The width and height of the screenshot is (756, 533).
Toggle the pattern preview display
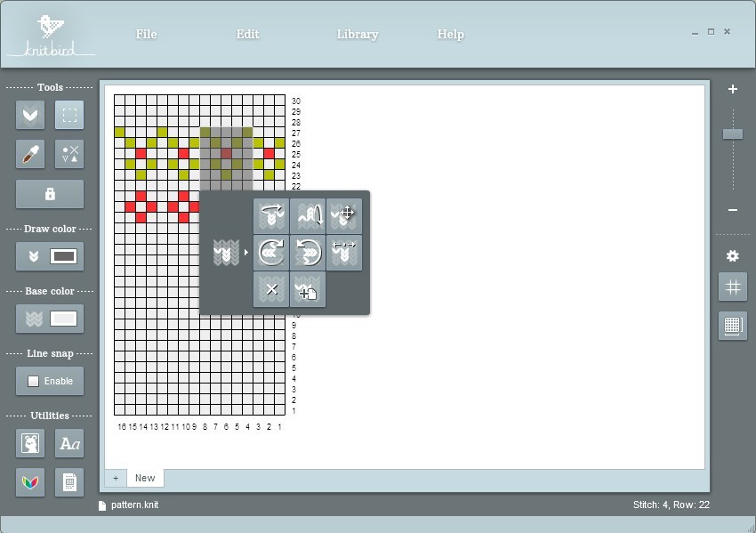(x=732, y=326)
